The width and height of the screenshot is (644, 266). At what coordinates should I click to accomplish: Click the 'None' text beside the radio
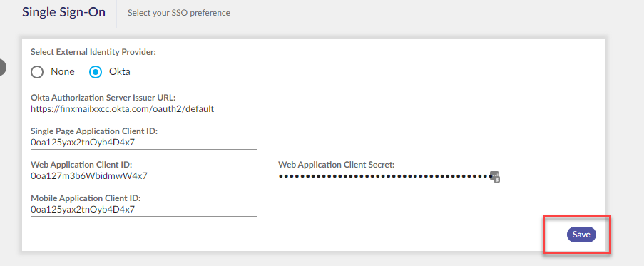click(x=63, y=72)
